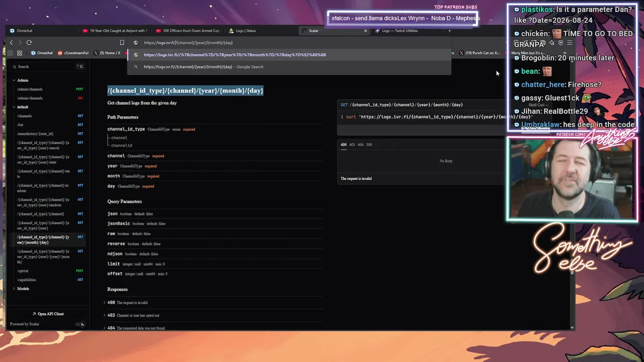Reload the page with the refresh icon
The height and width of the screenshot is (362, 644).
click(x=29, y=43)
